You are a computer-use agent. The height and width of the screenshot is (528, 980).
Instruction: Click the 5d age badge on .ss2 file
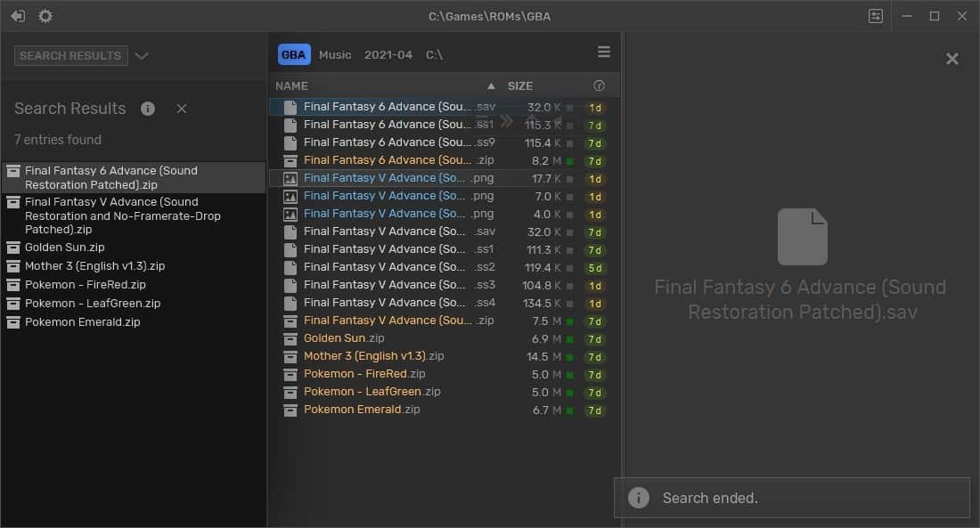pos(595,268)
